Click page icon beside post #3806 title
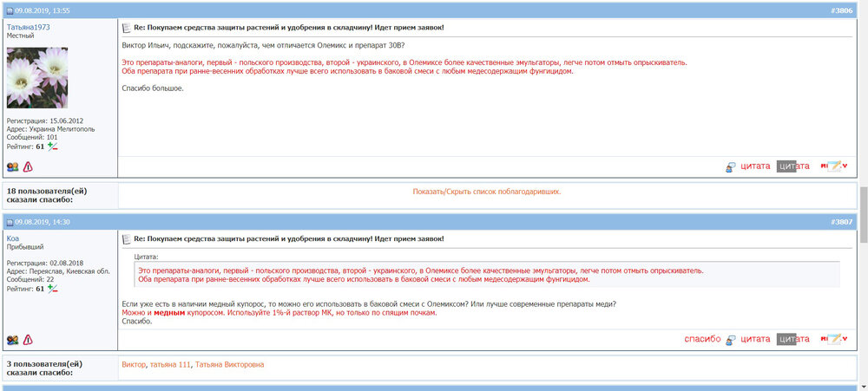Viewport: 868px width, 391px height. coord(126,27)
